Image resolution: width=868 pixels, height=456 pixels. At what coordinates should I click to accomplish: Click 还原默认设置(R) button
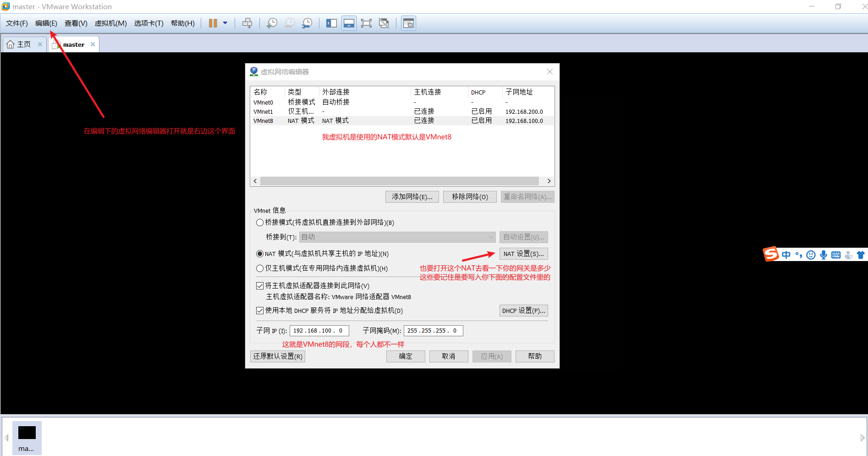[278, 356]
